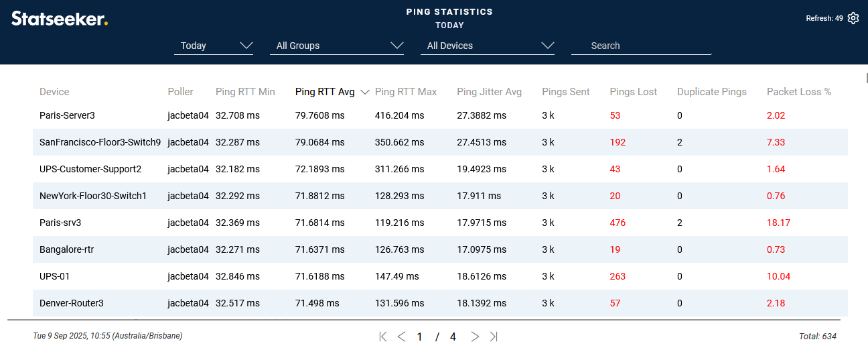Viewport: 868px width, 354px height.
Task: Select the SanFrancisco-Floor3-Switch9 device
Action: [x=100, y=142]
